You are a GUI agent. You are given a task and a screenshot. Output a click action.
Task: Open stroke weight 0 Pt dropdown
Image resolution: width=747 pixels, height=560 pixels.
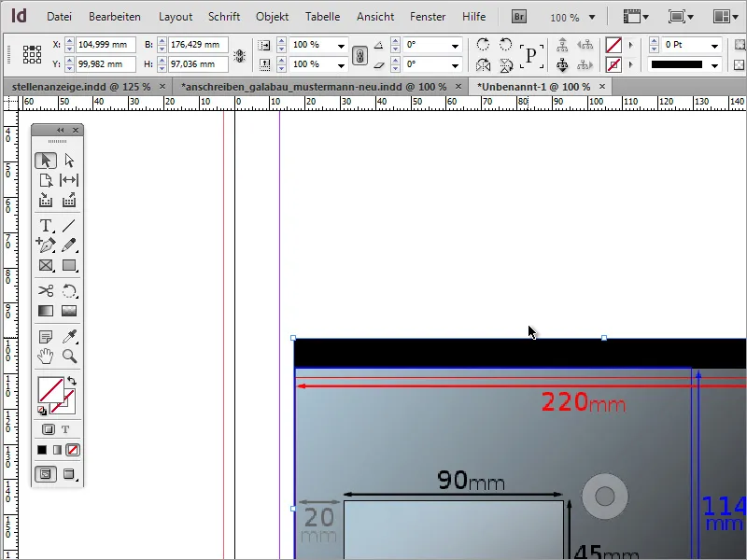pos(714,46)
